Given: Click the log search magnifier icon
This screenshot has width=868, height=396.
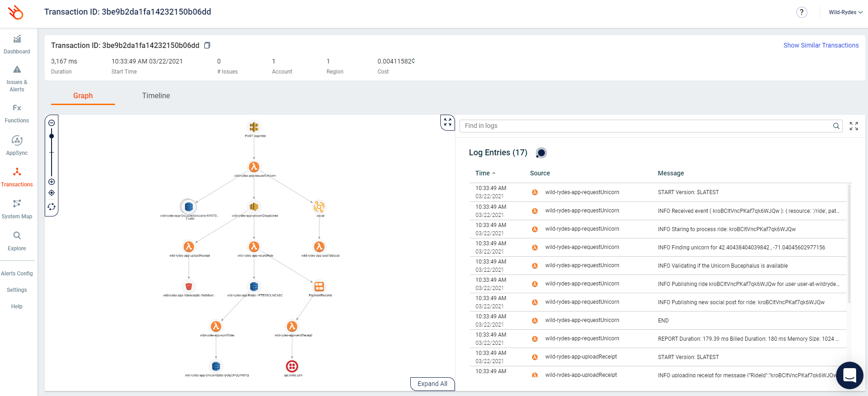Looking at the screenshot, I should pos(836,126).
